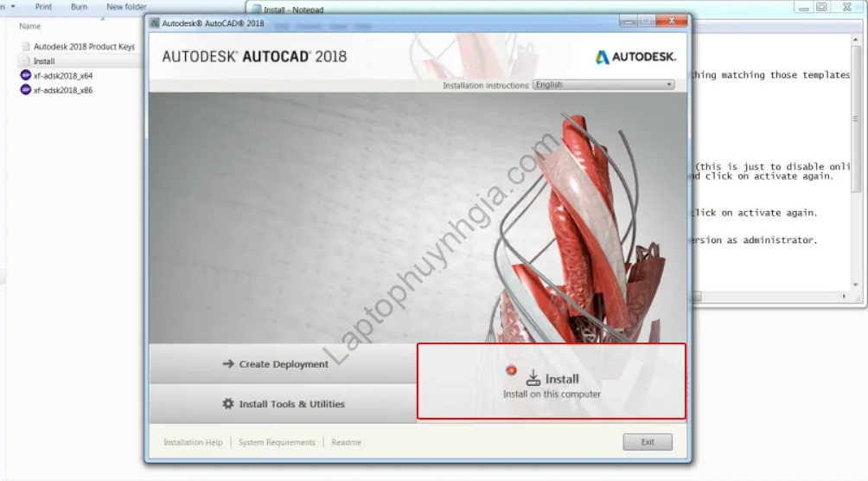Click Install on this computer
The image size is (868, 481).
(x=552, y=382)
